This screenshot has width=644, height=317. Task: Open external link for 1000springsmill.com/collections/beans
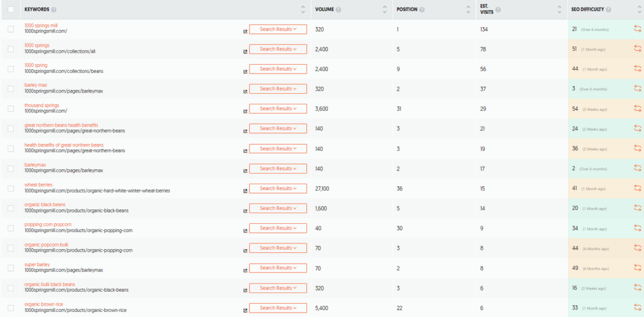245,72
